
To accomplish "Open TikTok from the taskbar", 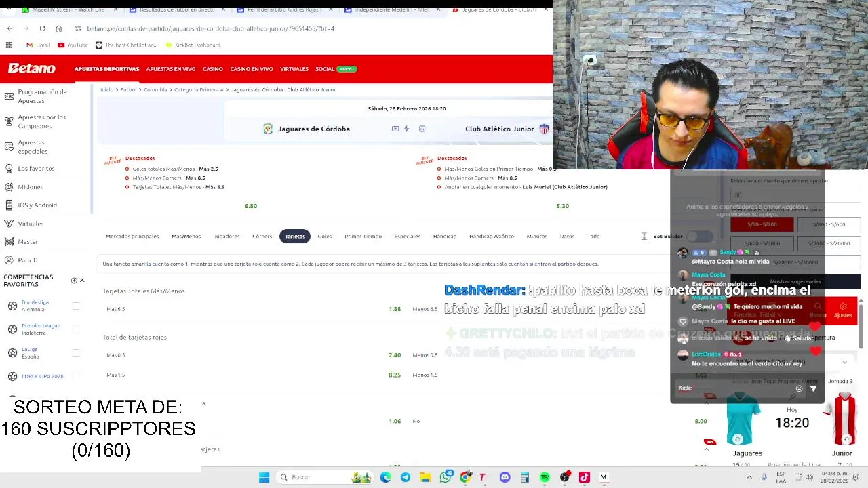I will [584, 477].
